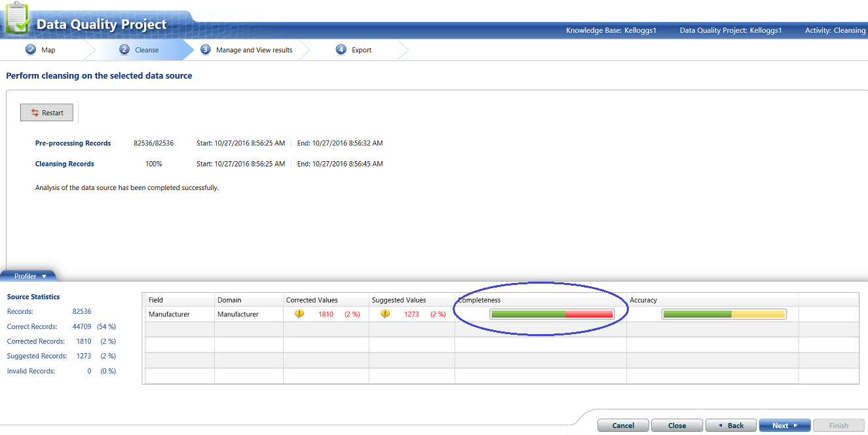Open the Export step
The height and width of the screenshot is (435, 868).
[x=362, y=50]
